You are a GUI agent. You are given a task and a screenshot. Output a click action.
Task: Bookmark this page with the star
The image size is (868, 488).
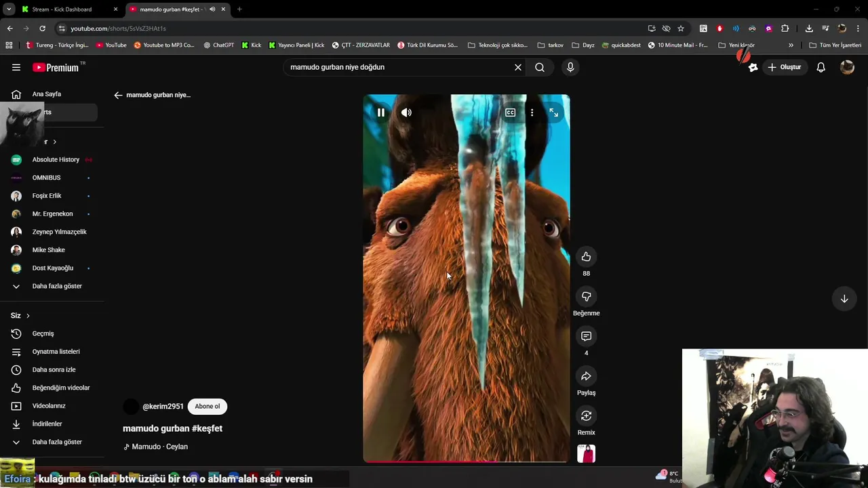[681, 28]
